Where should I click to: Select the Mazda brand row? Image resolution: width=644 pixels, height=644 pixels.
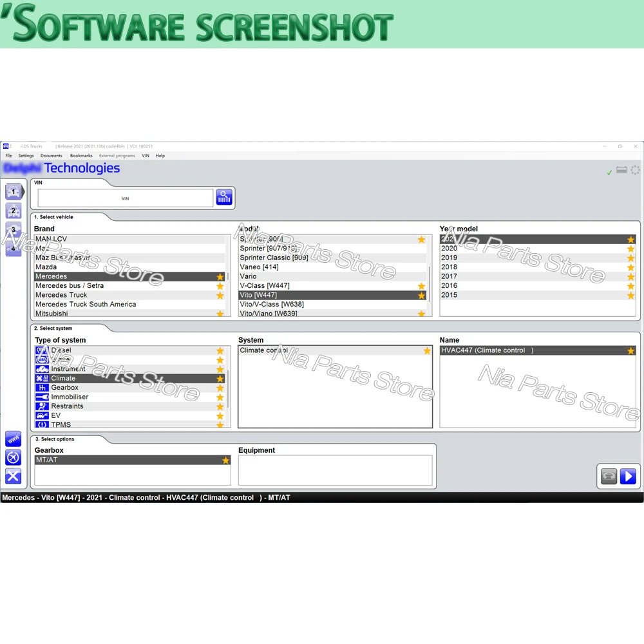(x=130, y=267)
